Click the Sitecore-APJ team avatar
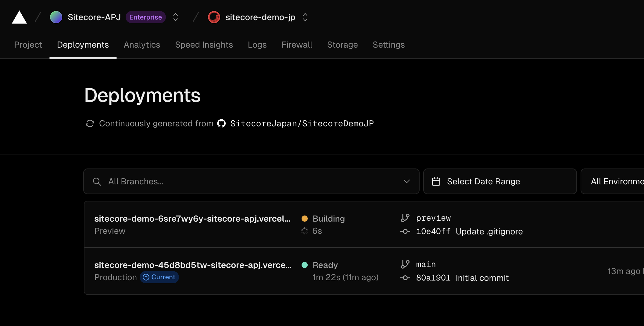Viewport: 644px width, 326px height. coord(56,17)
